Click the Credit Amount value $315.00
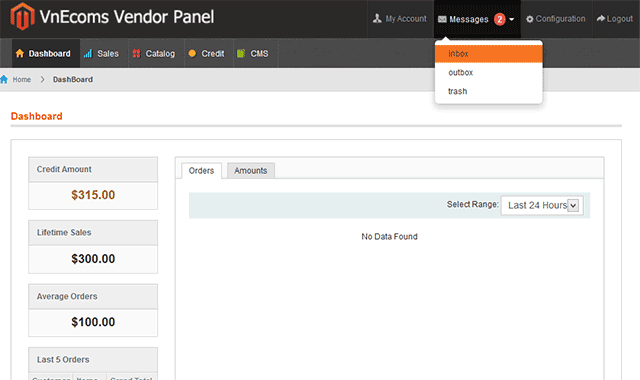Screen dimensions: 640x380 [x=93, y=195]
